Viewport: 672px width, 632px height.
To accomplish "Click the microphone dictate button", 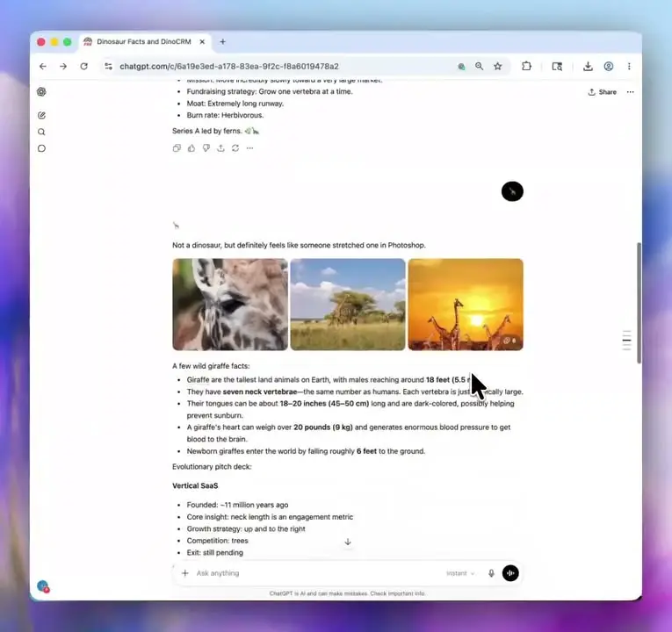I will (491, 573).
